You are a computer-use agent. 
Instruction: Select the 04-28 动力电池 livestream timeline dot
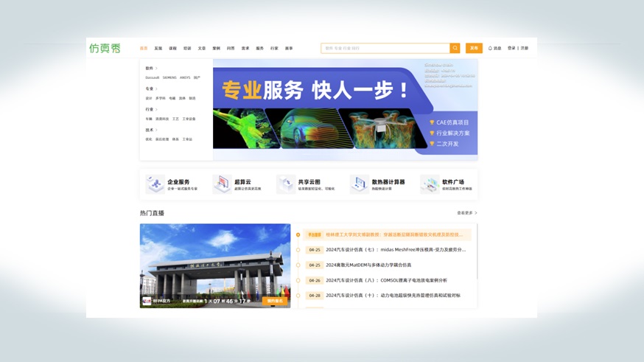pos(298,296)
